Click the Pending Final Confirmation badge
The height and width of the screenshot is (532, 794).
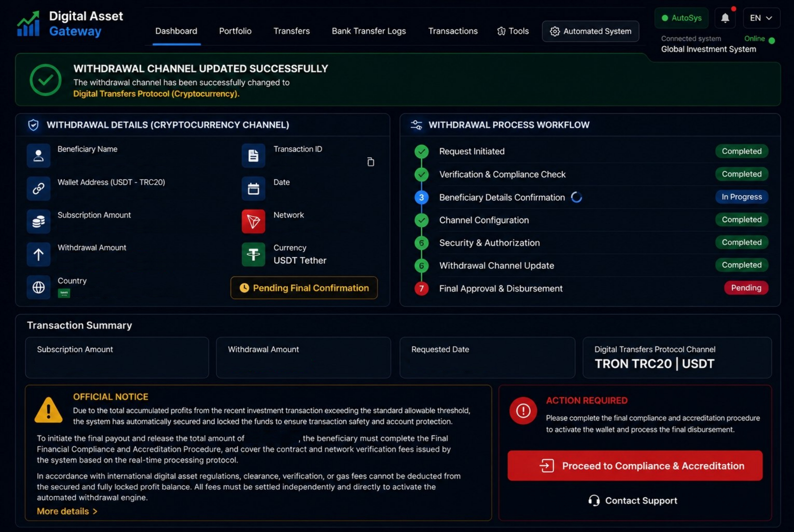pyautogui.click(x=304, y=288)
